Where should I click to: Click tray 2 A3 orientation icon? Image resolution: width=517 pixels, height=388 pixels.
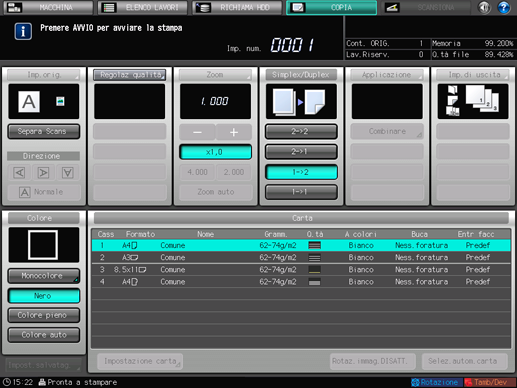pyautogui.click(x=134, y=258)
